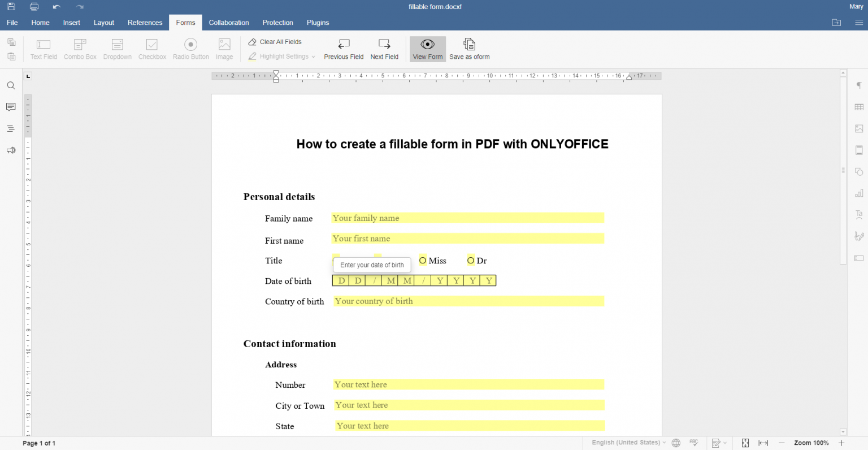This screenshot has width=868, height=450.
Task: Open the References ribbon tab
Action: [x=145, y=23]
